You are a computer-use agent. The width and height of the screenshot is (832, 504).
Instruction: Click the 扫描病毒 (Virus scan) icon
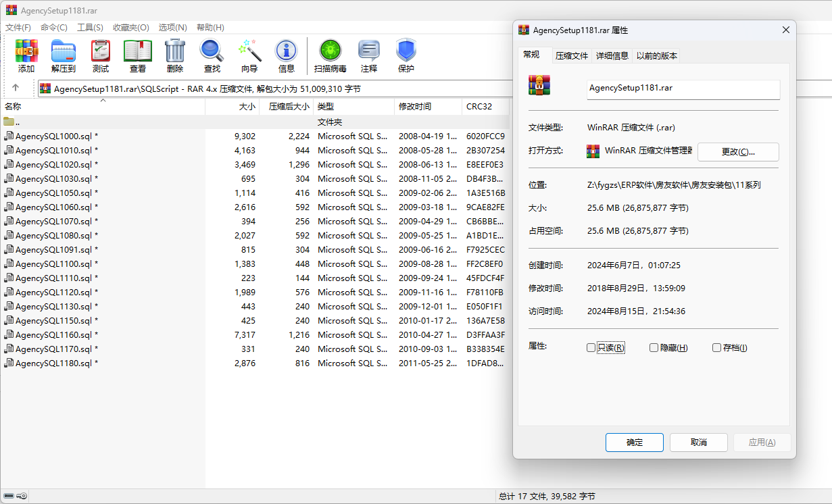click(x=331, y=51)
